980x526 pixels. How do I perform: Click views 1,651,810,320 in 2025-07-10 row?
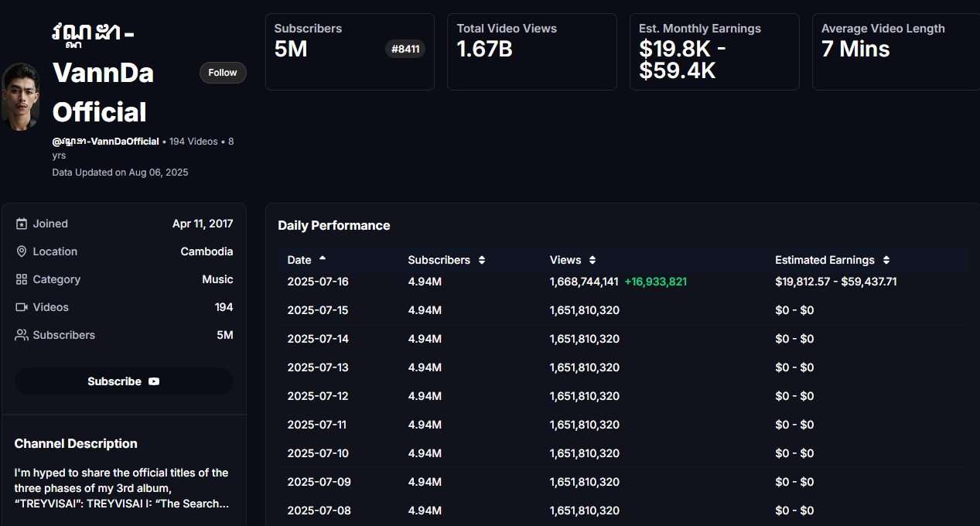(585, 453)
